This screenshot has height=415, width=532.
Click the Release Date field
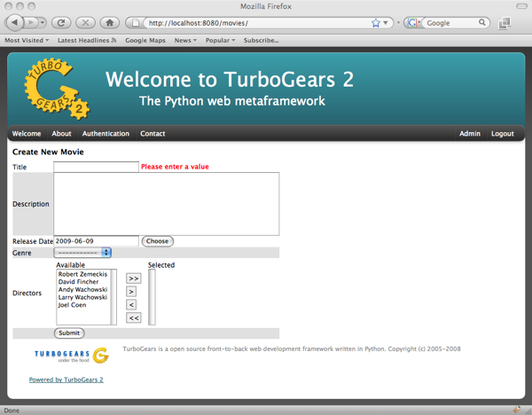point(96,241)
